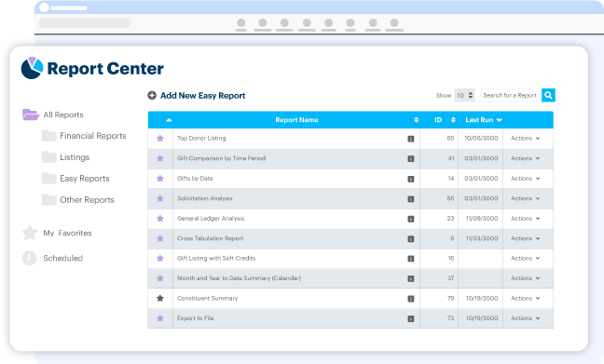Click the plus icon beside Add New Easy Report
The height and width of the screenshot is (364, 604).
pyautogui.click(x=152, y=95)
